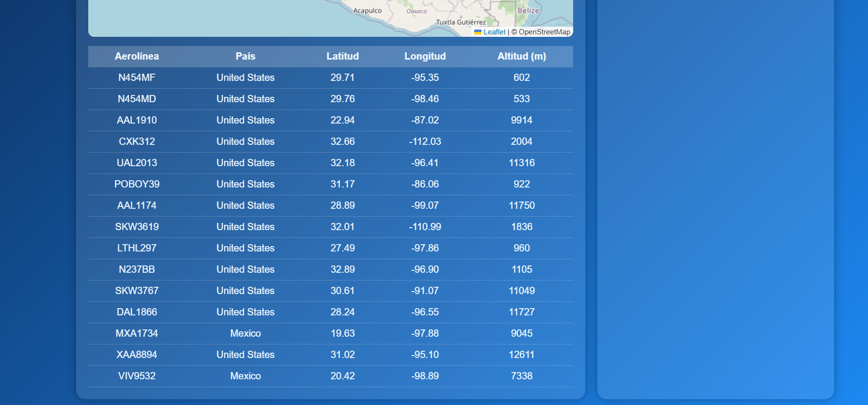Select flight N454MD in the table
868x405 pixels.
click(137, 99)
